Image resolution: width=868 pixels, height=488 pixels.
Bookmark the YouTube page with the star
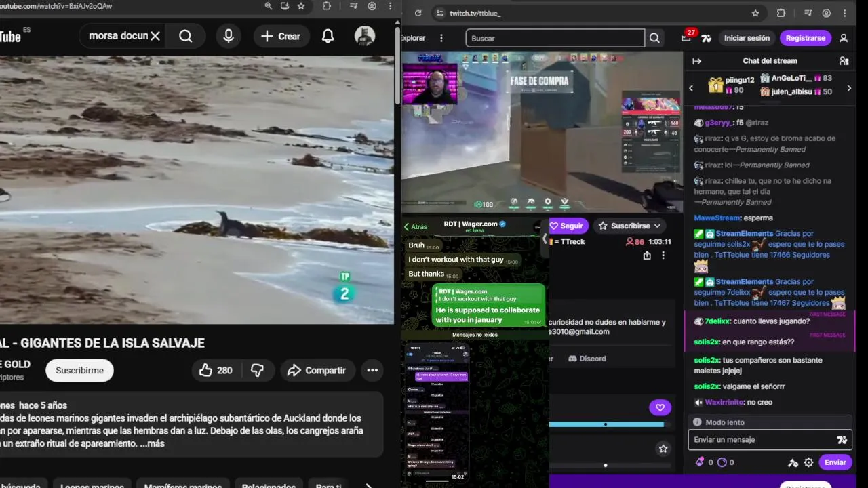click(x=301, y=6)
